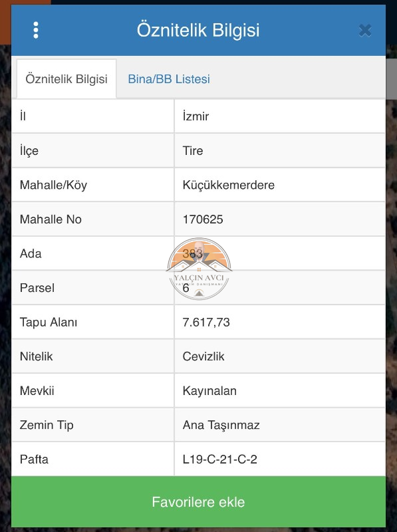Select the Küçükkemerdere neighborhood value

(x=228, y=185)
